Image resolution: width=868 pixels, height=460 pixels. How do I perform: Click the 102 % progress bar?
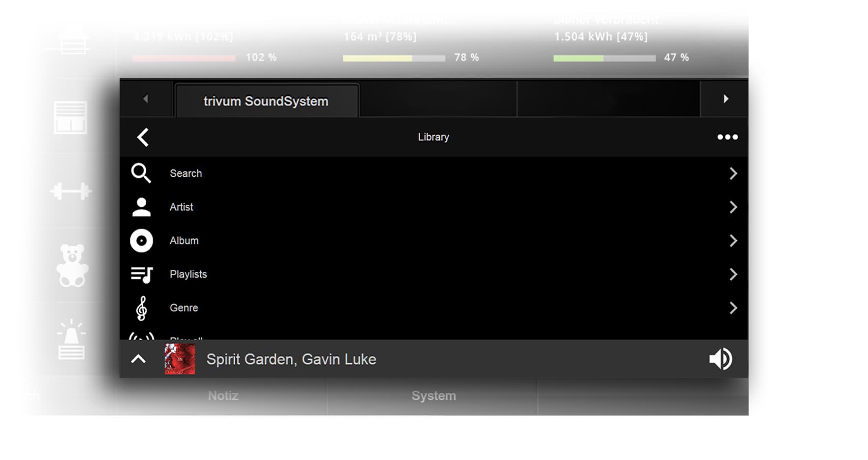click(184, 58)
